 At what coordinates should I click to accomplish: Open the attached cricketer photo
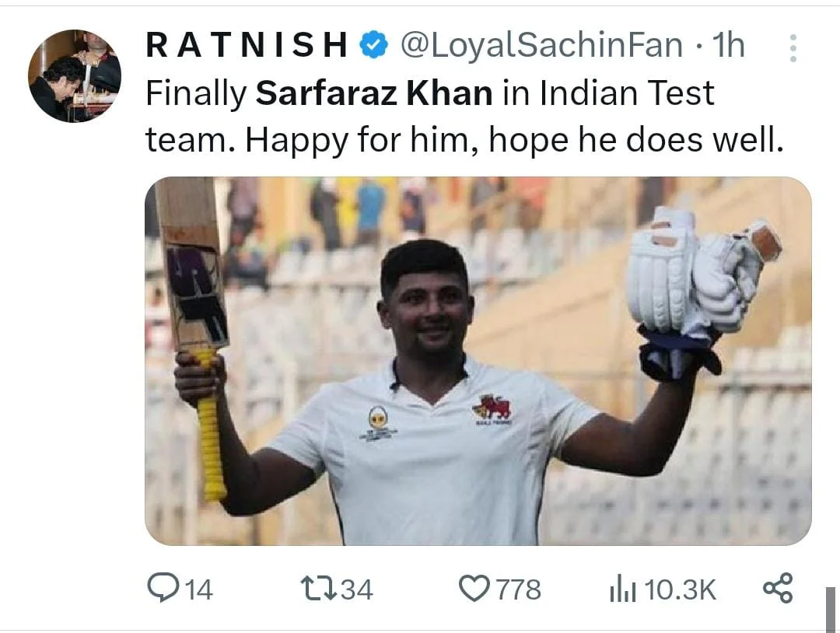(x=478, y=361)
